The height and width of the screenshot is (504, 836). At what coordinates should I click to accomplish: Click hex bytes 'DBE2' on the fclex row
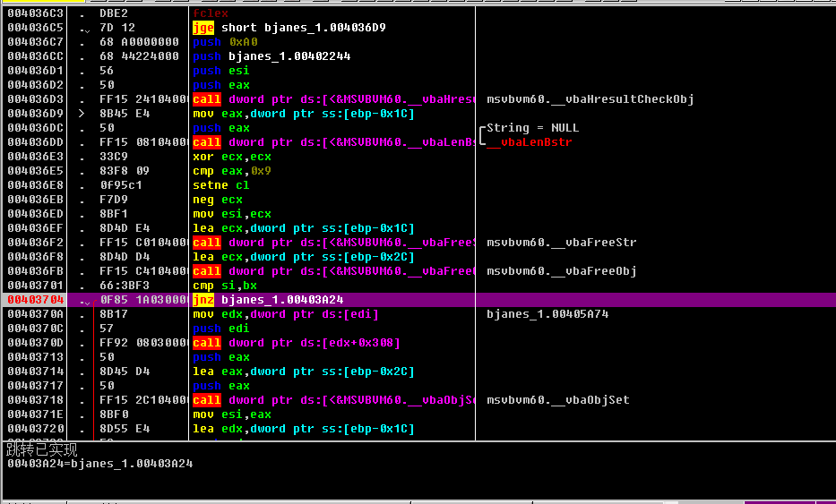(114, 13)
